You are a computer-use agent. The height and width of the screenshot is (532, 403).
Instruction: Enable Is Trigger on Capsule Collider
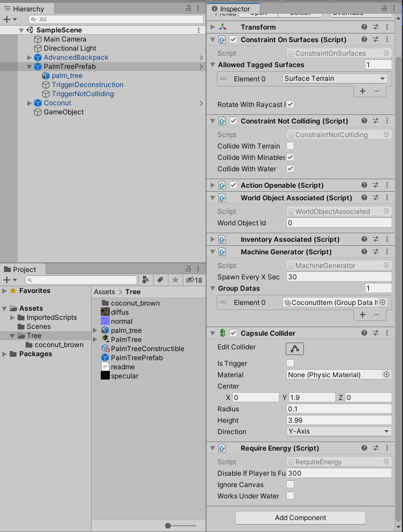pos(290,363)
